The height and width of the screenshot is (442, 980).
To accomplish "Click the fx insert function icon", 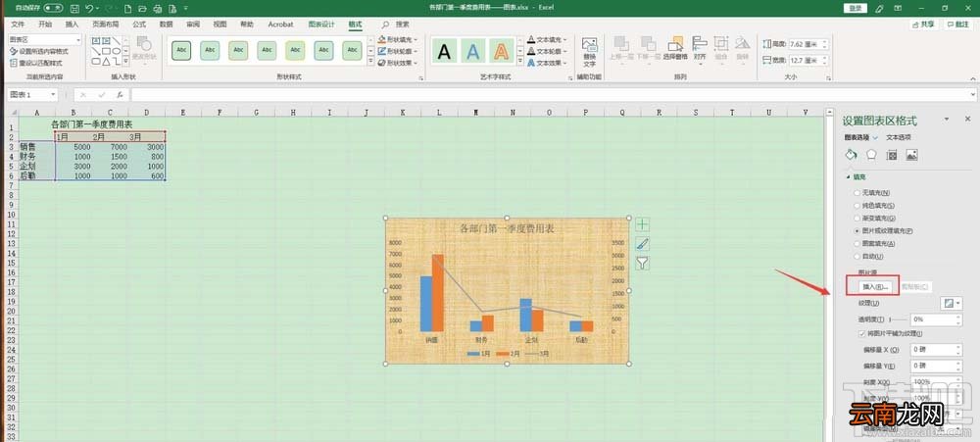I will tap(120, 95).
